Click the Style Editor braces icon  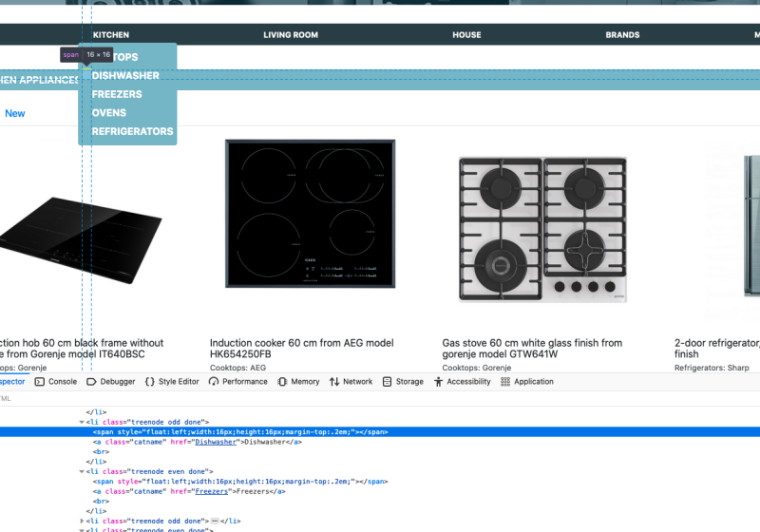[150, 382]
